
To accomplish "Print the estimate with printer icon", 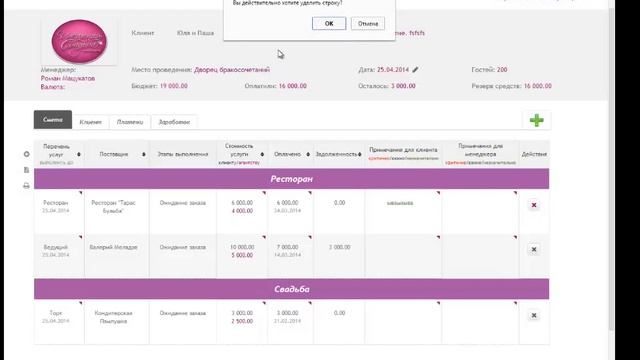I will coord(27,186).
